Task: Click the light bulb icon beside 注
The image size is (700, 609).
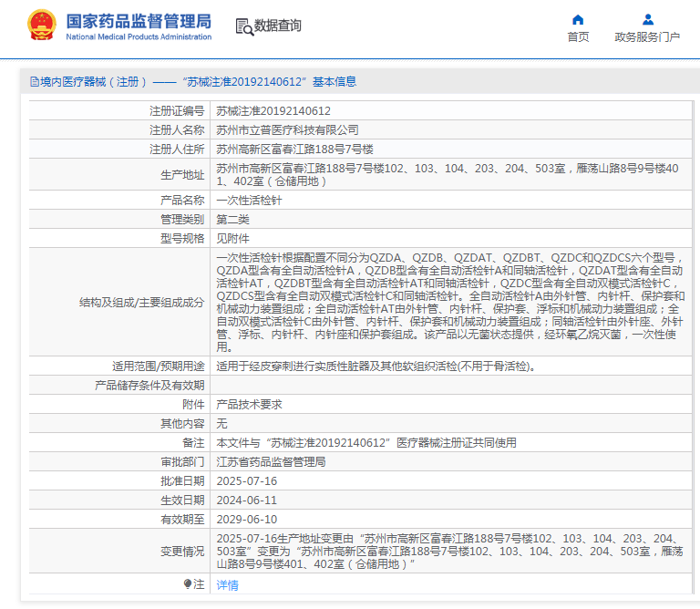Action: [188, 583]
